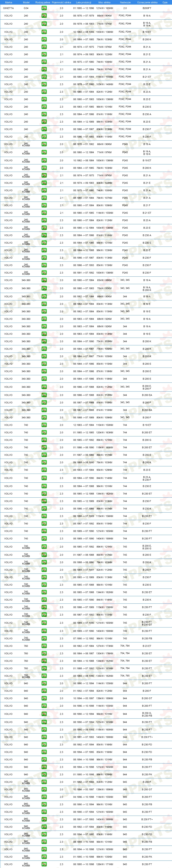Image resolution: width=172 pixels, height=868 pixels.
Task: Select the date cell 09.1990 -> 09.1993
Action: (x=84, y=730)
